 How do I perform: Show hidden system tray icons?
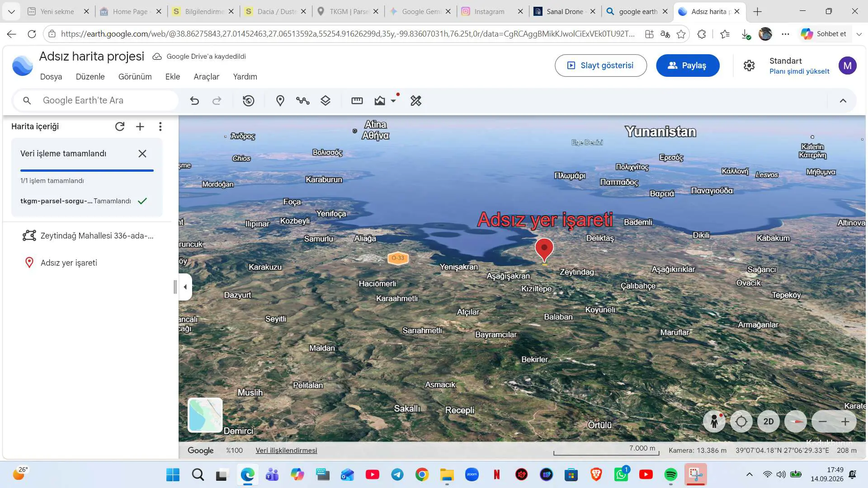tap(749, 474)
